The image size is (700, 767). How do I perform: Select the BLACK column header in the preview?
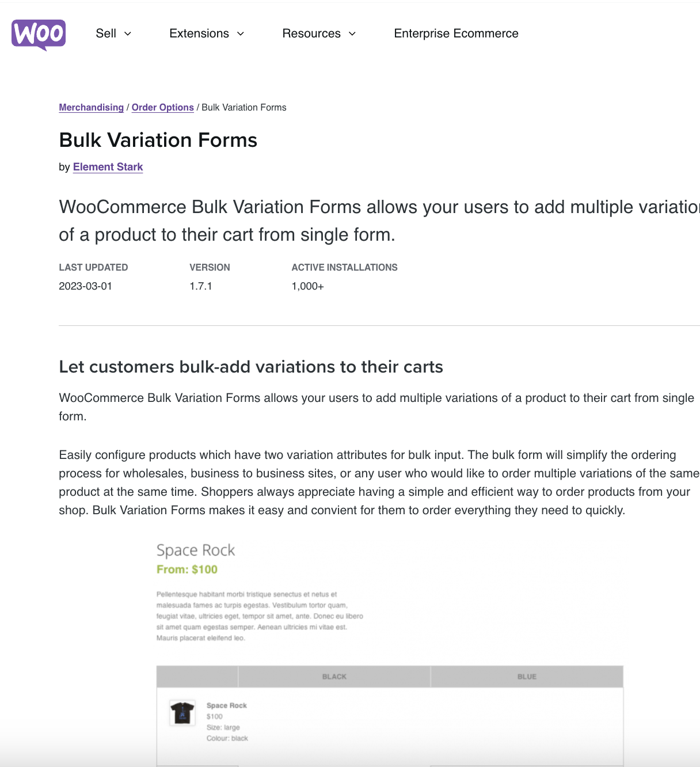(334, 677)
